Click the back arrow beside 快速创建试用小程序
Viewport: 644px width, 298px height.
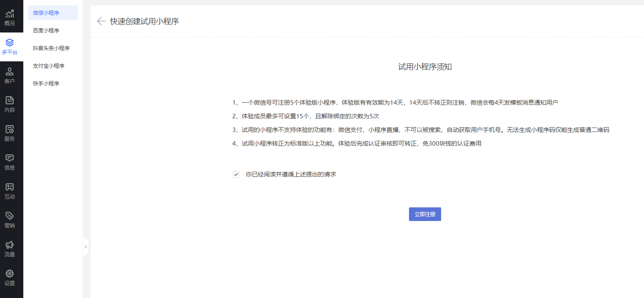(x=101, y=21)
